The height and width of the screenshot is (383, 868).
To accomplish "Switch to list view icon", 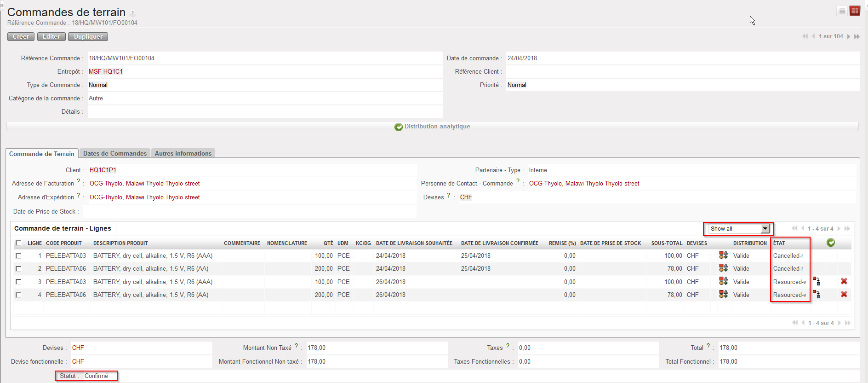I will (842, 11).
